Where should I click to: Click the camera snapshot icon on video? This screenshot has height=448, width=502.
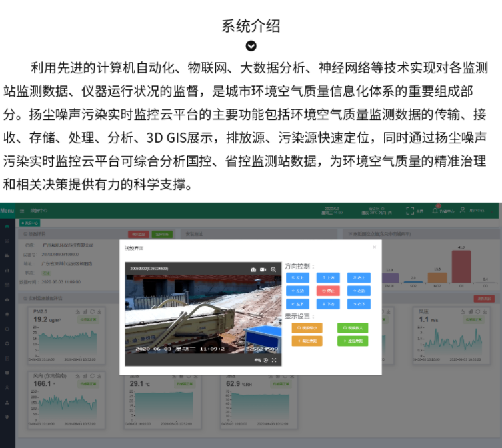tap(253, 269)
